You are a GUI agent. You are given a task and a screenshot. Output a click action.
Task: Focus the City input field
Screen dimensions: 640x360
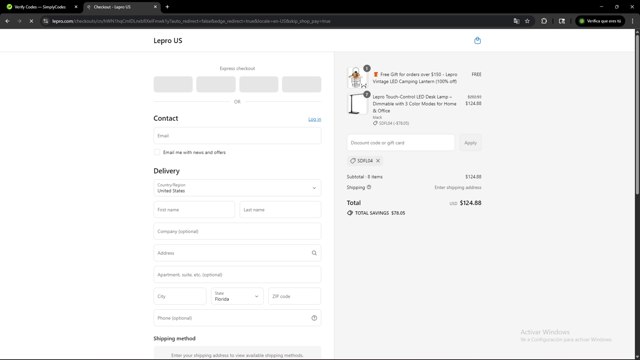[x=180, y=296]
